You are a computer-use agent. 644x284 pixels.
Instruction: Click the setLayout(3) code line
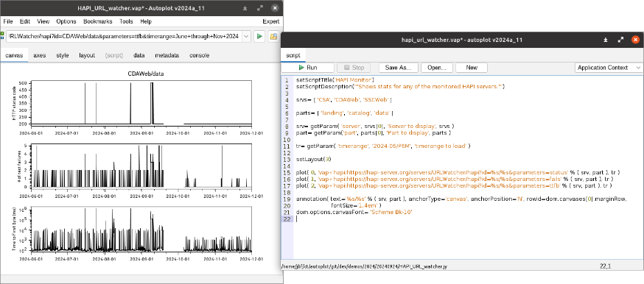313,160
